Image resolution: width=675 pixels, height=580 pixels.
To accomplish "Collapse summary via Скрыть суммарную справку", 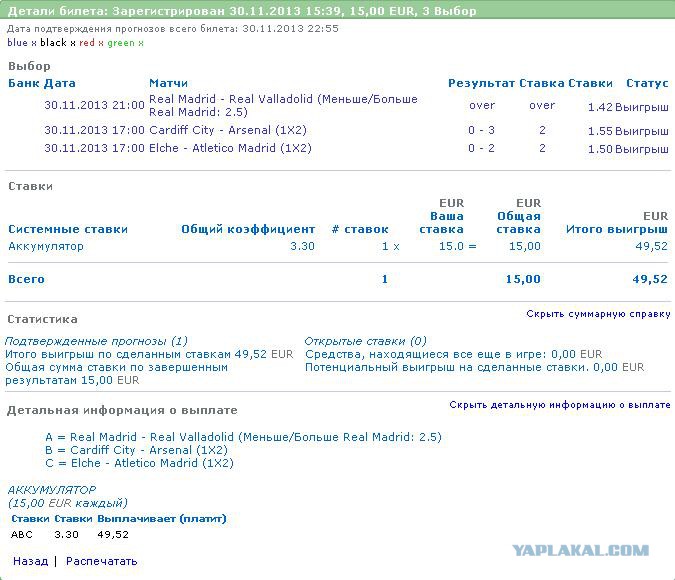I will (x=598, y=314).
